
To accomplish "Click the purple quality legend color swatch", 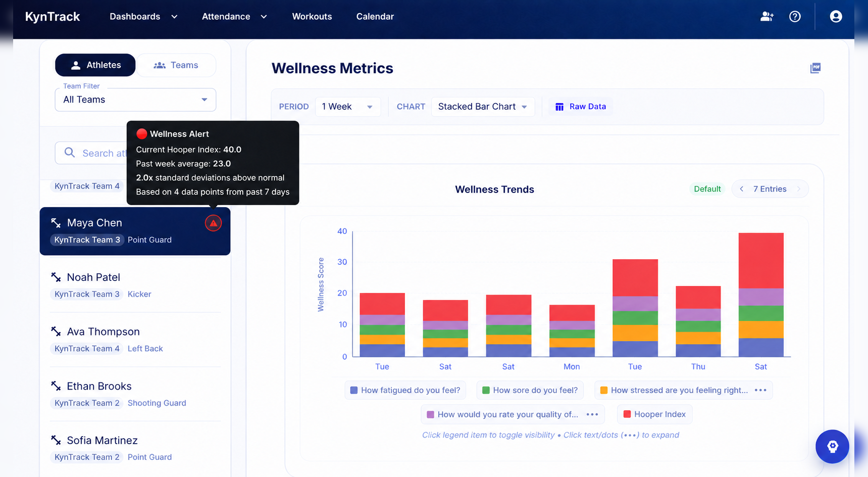I will click(431, 414).
